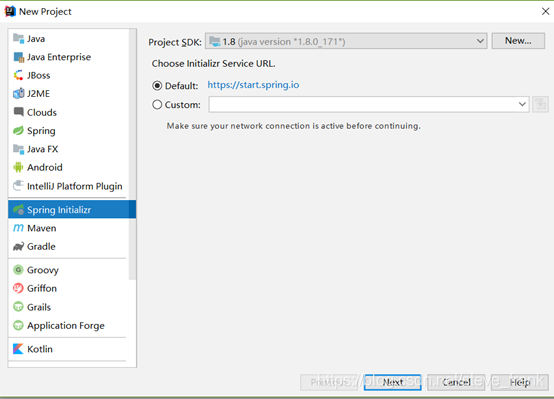Image resolution: width=554 pixels, height=399 pixels.
Task: Click the Help button
Action: 520,382
